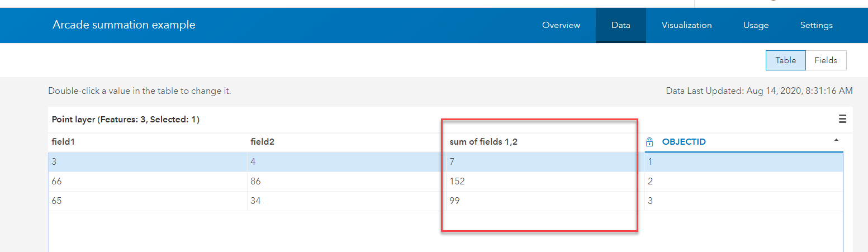Go to the Visualization tab
The height and width of the screenshot is (252, 868).
(686, 25)
